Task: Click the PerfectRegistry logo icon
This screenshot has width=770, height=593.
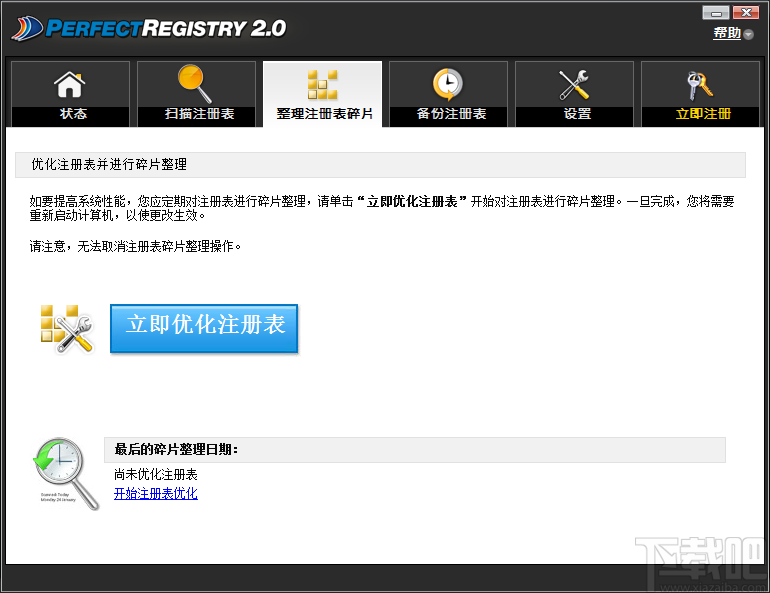Action: point(28,28)
